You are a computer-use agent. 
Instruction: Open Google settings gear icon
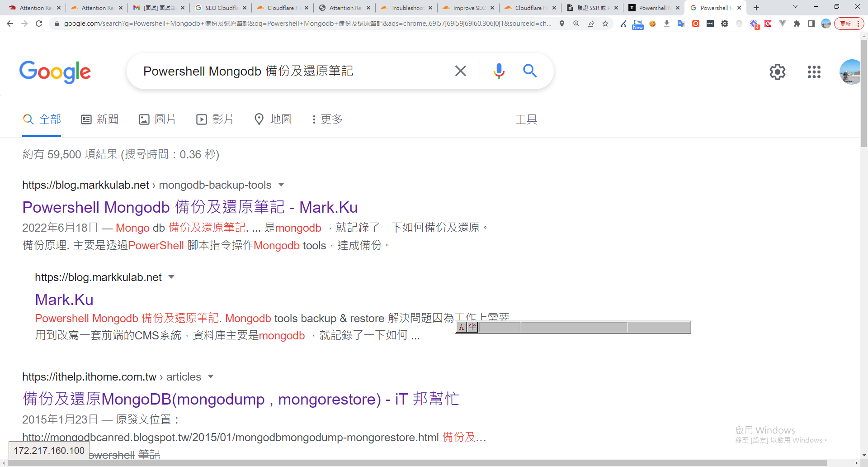point(777,72)
